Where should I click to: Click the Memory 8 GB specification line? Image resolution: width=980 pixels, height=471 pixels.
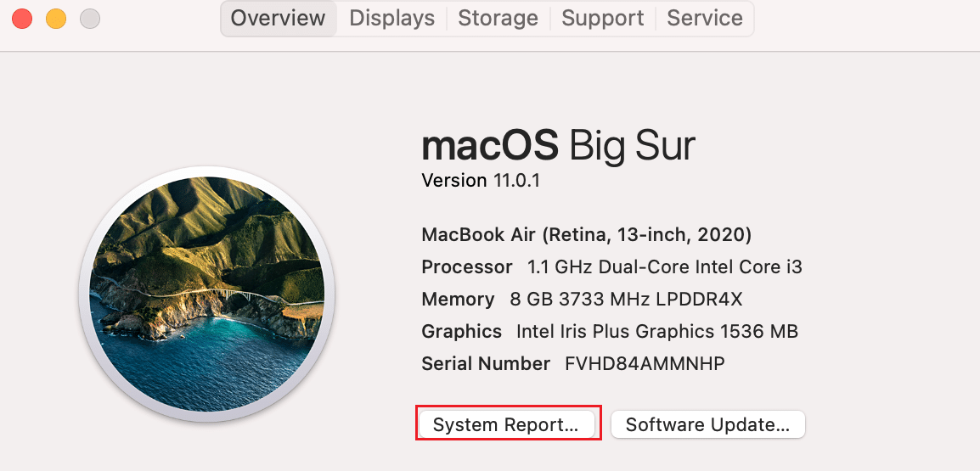coord(582,300)
